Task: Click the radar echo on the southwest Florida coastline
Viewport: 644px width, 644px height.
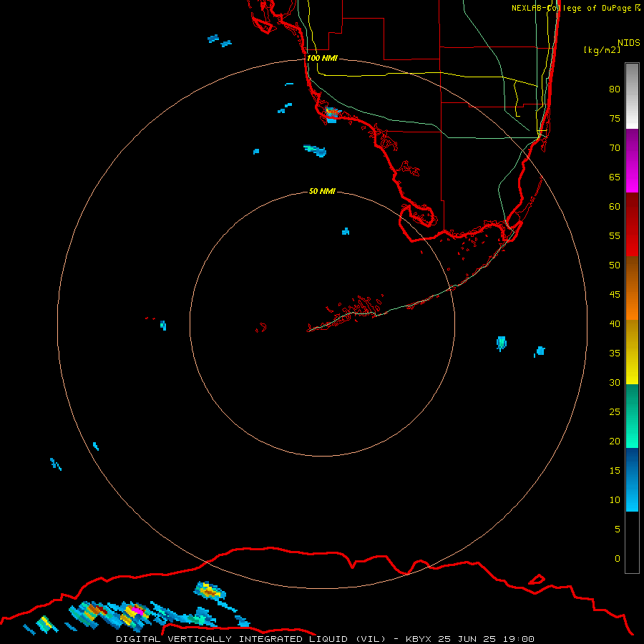Action: tap(332, 114)
